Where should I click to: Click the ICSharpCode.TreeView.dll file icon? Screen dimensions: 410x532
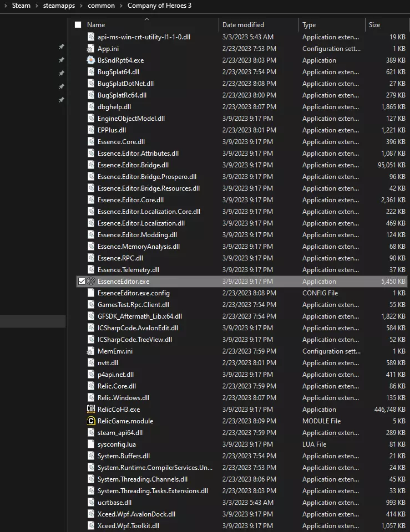pyautogui.click(x=90, y=339)
